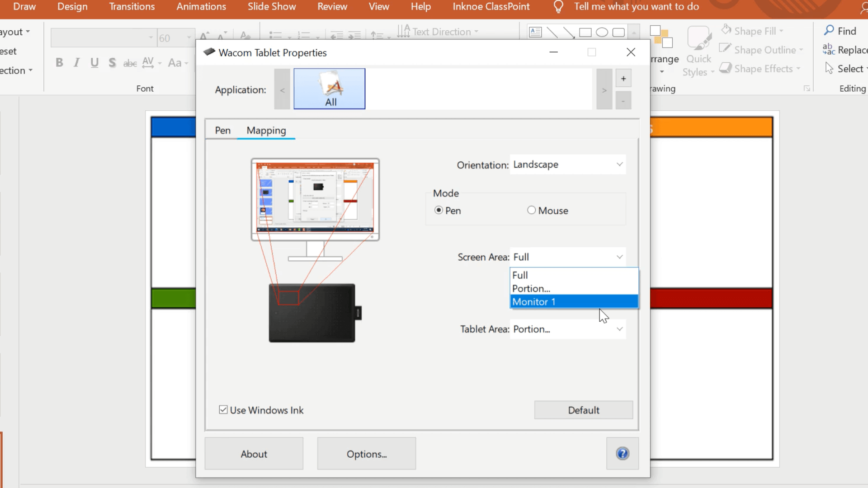Screen dimensions: 868x488
Task: Open the Orientation Landscape dropdown
Action: (x=568, y=164)
